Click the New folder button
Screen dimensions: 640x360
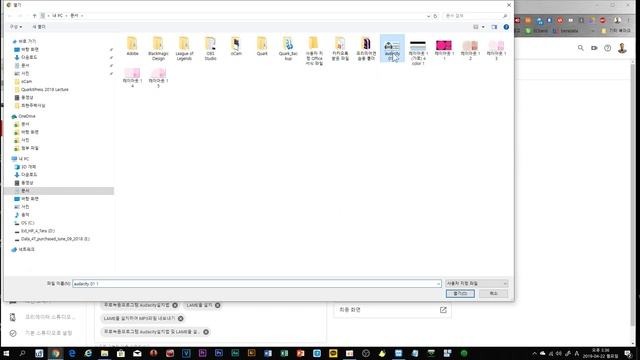(x=39, y=27)
